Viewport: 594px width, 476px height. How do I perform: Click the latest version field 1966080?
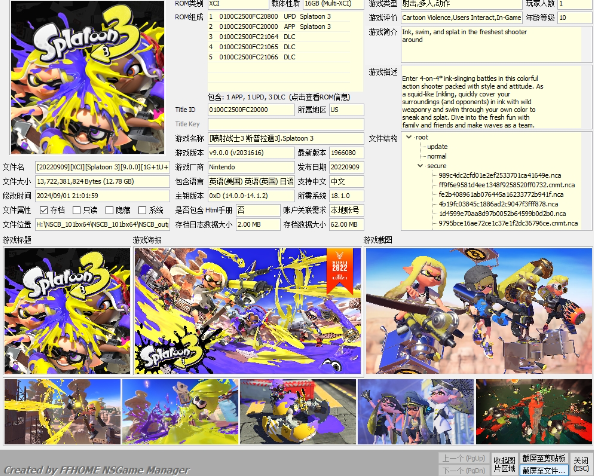pos(347,153)
